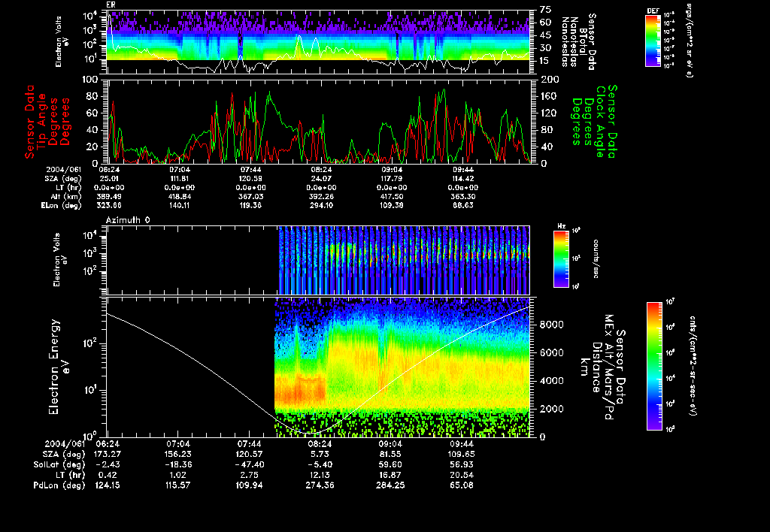Viewport: 770px width, 532px height.
Task: Click the 'SolLat (deg)' row label
Action: click(x=59, y=465)
